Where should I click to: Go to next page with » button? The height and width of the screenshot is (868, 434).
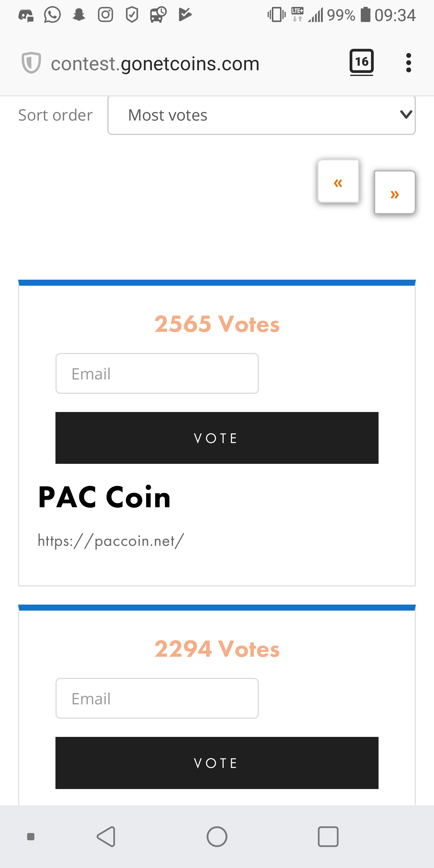(395, 192)
